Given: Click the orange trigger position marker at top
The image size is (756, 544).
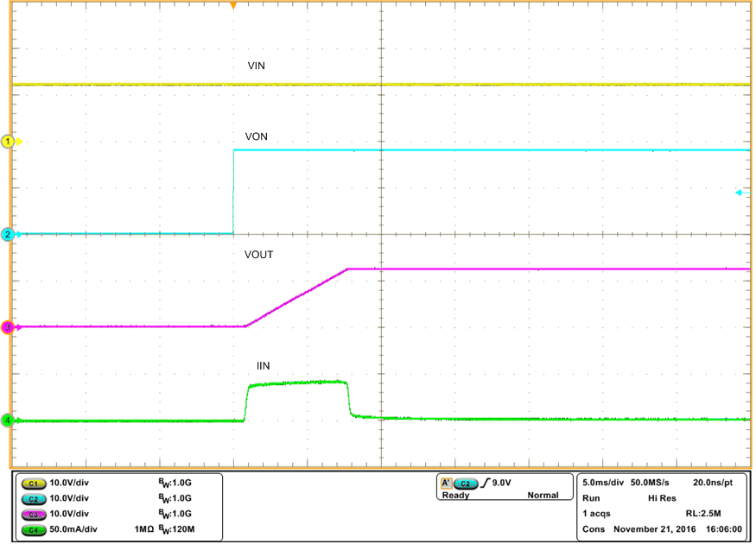Looking at the screenshot, I should click(234, 6).
